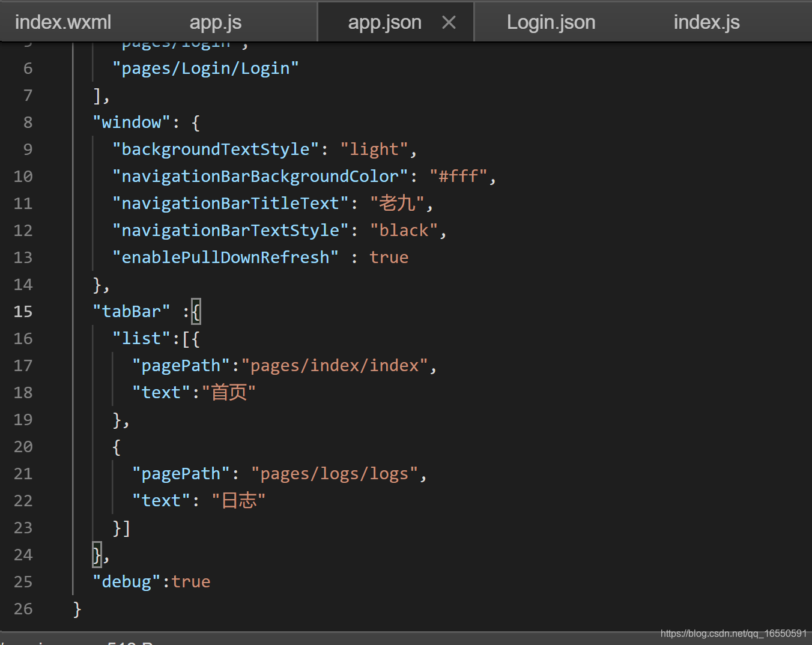This screenshot has height=645, width=812.
Task: Click the "pages/index/index" string
Action: 335,366
